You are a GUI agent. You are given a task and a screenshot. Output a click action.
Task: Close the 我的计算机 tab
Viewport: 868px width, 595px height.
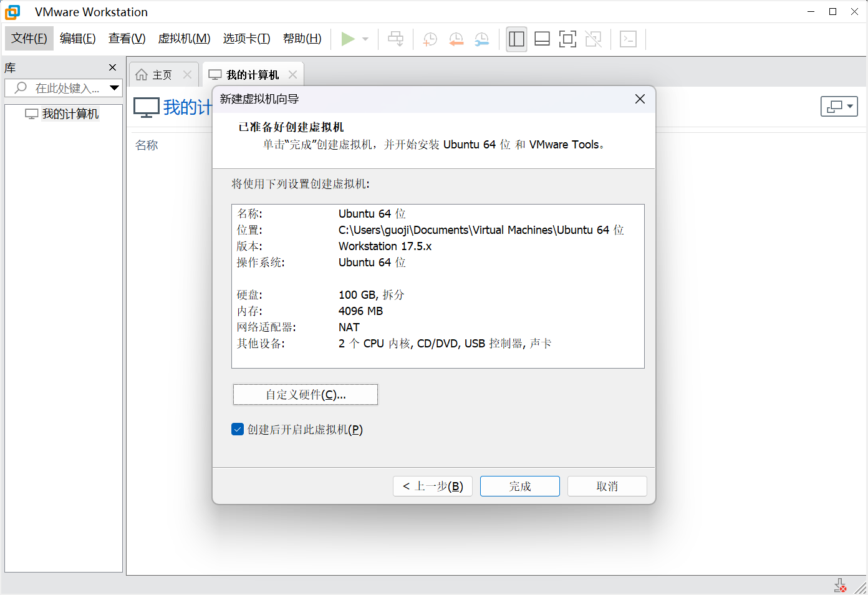[292, 75]
